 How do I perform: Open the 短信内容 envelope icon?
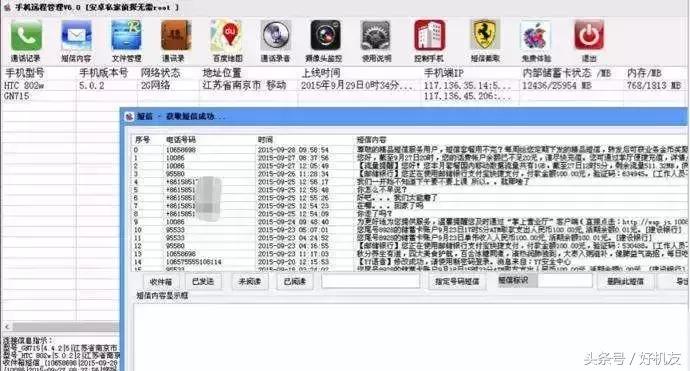tap(76, 35)
